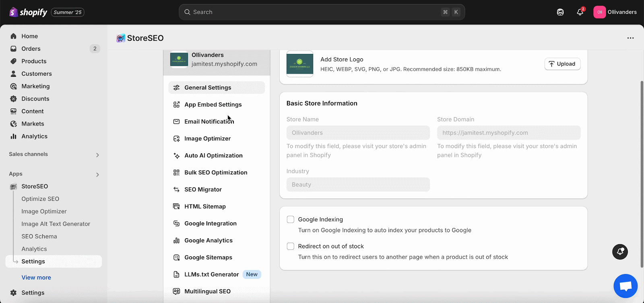
Task: Click the Ollivanders account avatar
Action: 599,12
